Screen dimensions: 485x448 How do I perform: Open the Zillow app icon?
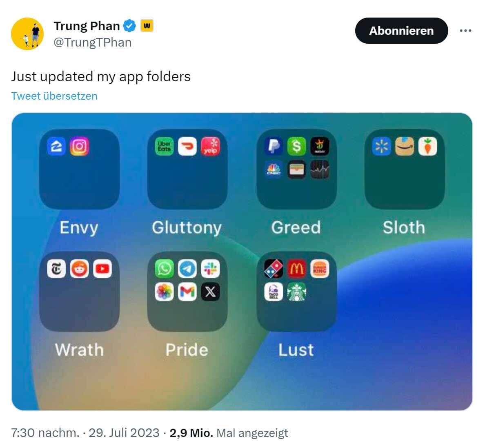tap(56, 146)
